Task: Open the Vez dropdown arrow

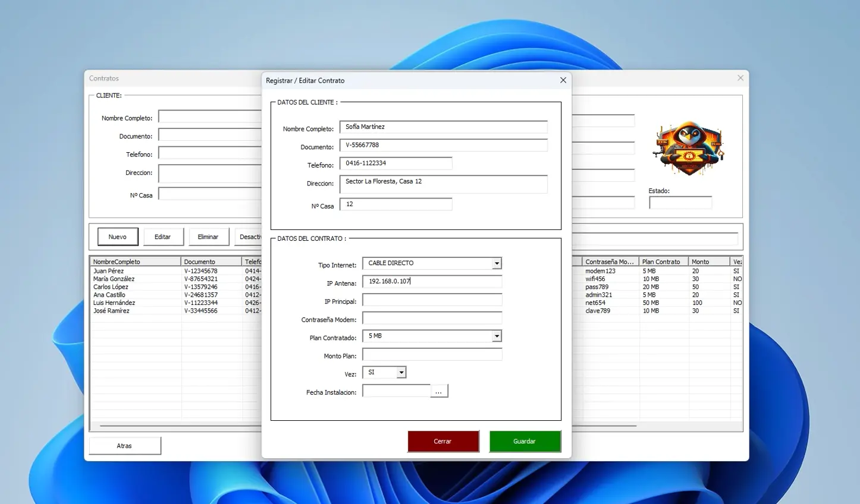Action: point(401,373)
